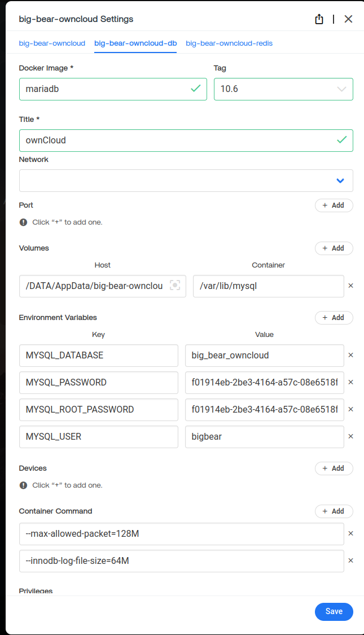Screen dimensions: 364x635
Task: Delete the --innodb-log-file-size=64M command
Action: [x=350, y=560]
